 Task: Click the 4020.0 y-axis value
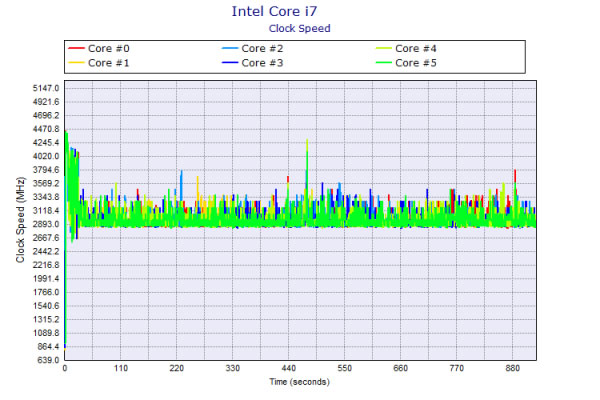(x=46, y=156)
